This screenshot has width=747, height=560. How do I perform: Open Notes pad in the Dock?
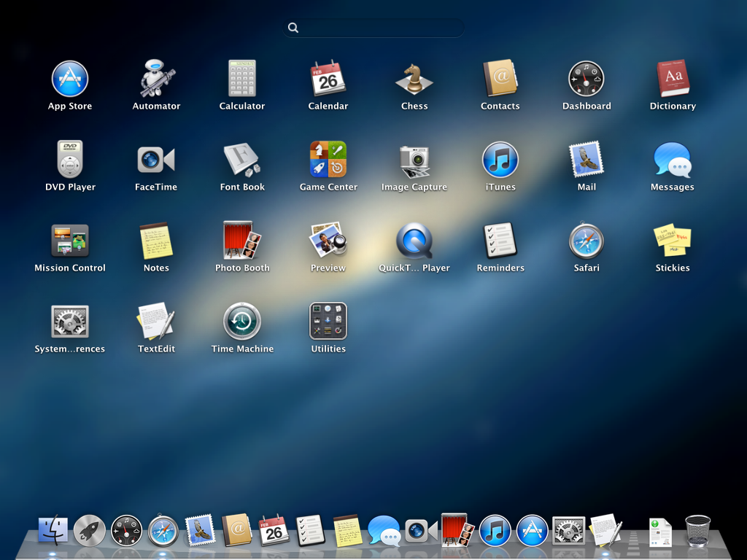[347, 530]
